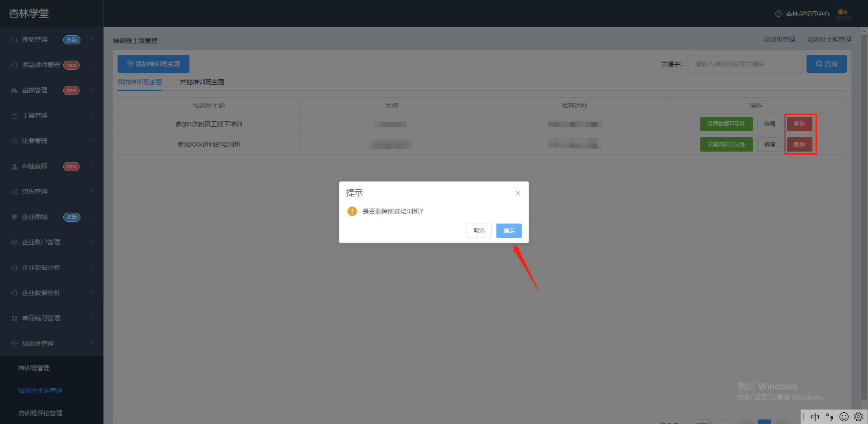
Task: Click the 明星讲师管理 sidebar icon
Action: click(14, 65)
